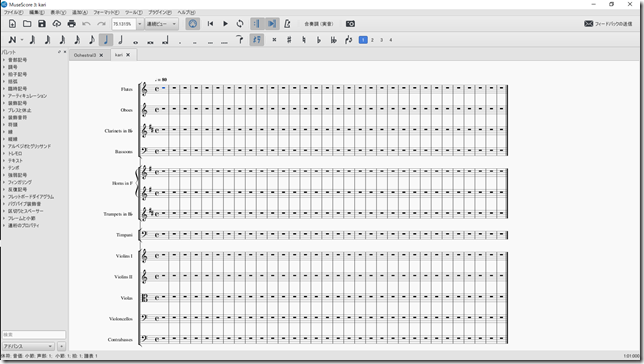Select voice 4 button

391,40
